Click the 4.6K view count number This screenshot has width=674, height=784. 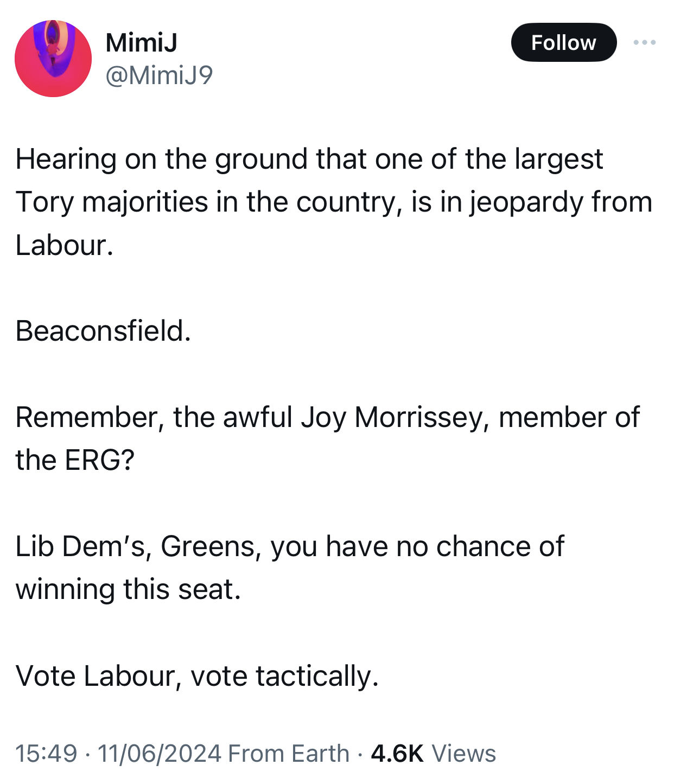[x=397, y=753]
